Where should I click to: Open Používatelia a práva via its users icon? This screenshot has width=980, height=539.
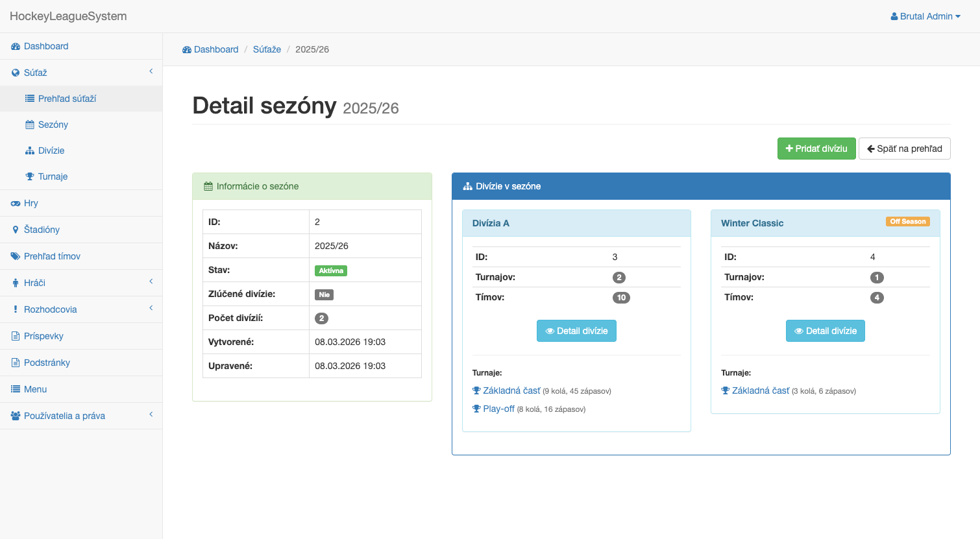click(14, 415)
